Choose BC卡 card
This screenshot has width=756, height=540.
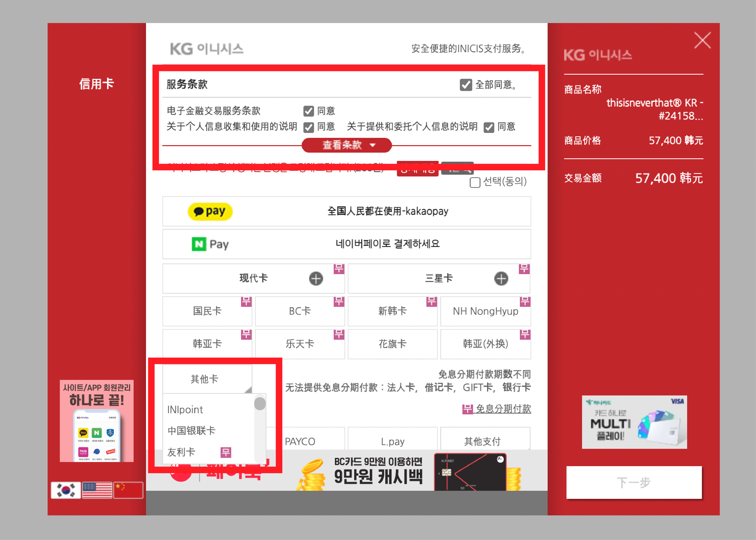300,311
